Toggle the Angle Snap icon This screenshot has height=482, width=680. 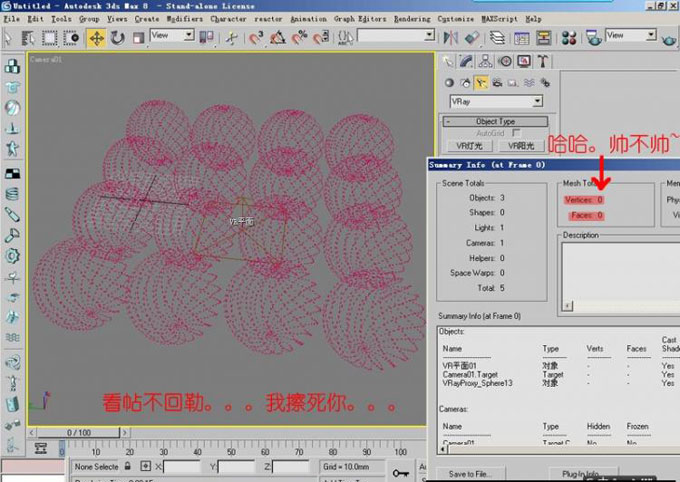pos(278,38)
